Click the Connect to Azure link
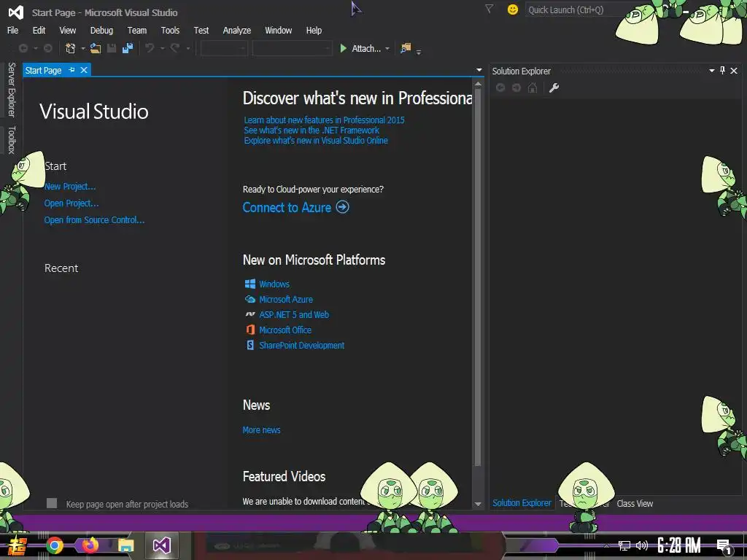The height and width of the screenshot is (560, 747). click(x=287, y=207)
